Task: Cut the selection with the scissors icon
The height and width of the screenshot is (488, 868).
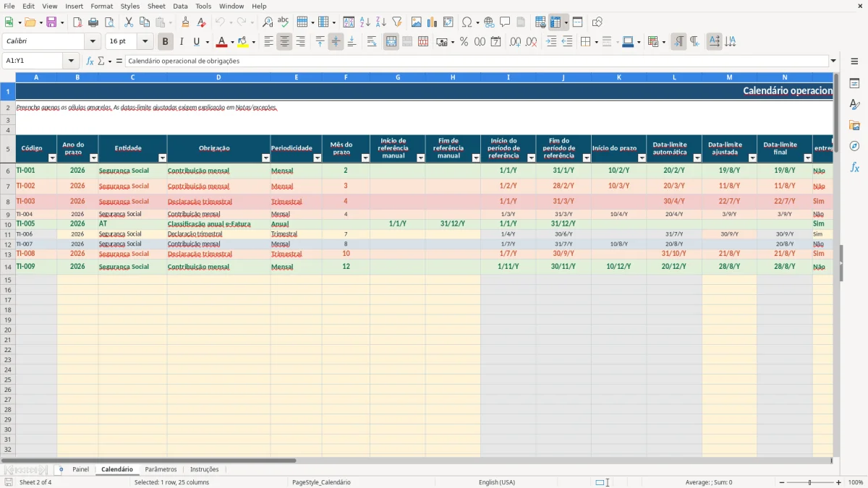Action: pos(129,22)
